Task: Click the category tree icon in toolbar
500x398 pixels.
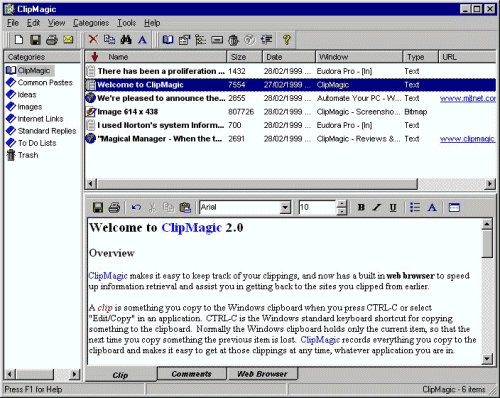Action: [x=200, y=40]
